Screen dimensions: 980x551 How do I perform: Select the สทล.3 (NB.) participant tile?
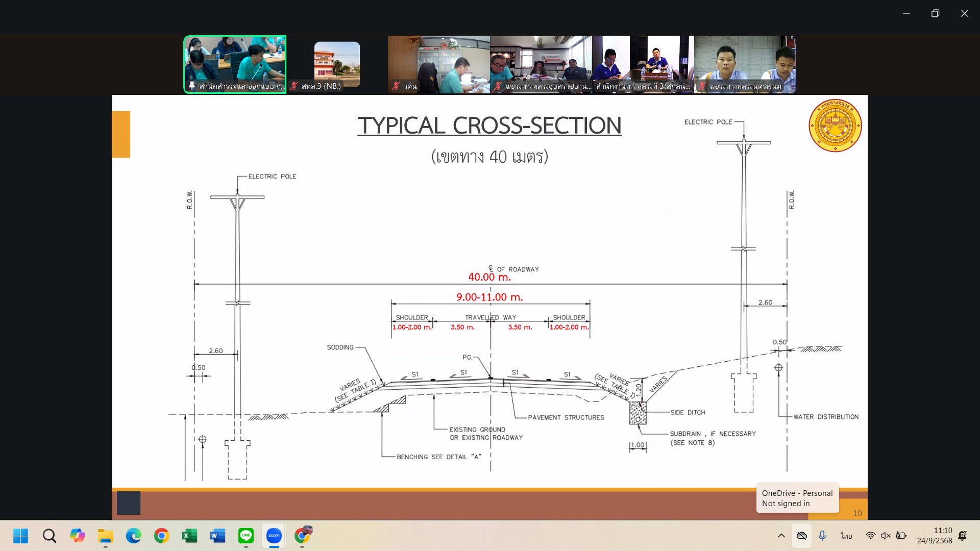[337, 65]
